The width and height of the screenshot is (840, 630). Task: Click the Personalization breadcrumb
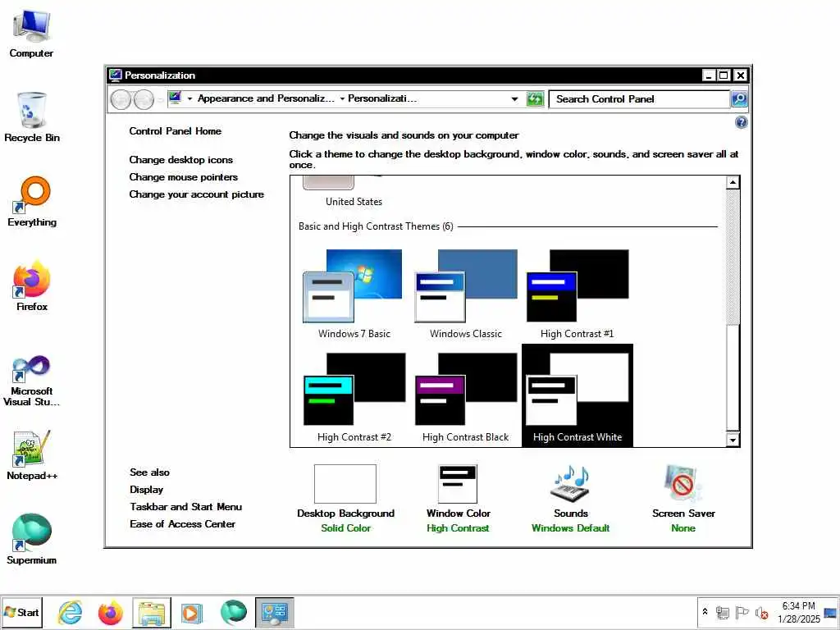[x=382, y=98]
